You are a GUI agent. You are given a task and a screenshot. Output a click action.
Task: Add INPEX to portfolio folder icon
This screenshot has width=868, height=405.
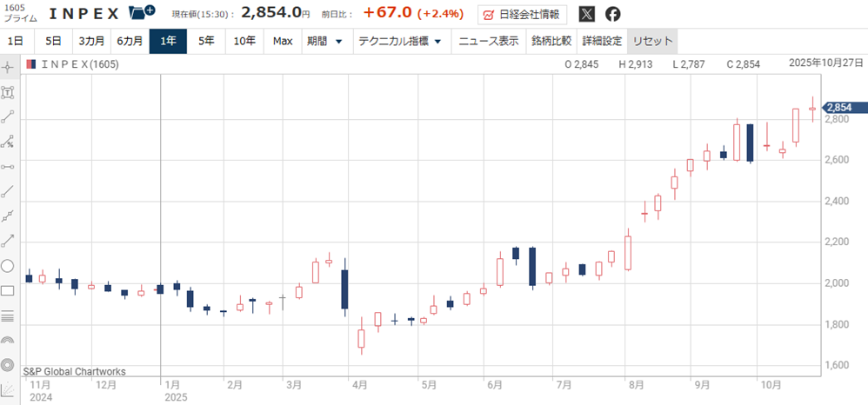click(141, 13)
